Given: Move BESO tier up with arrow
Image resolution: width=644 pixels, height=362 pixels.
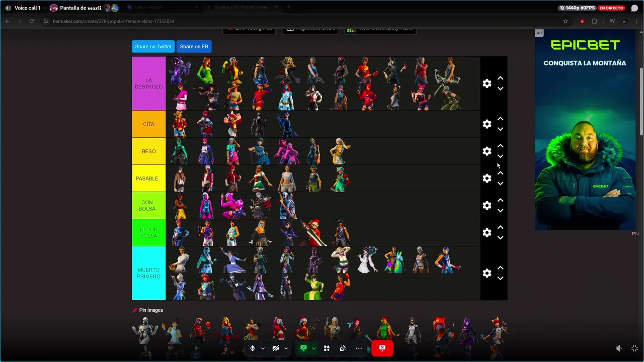Looking at the screenshot, I should 500,146.
